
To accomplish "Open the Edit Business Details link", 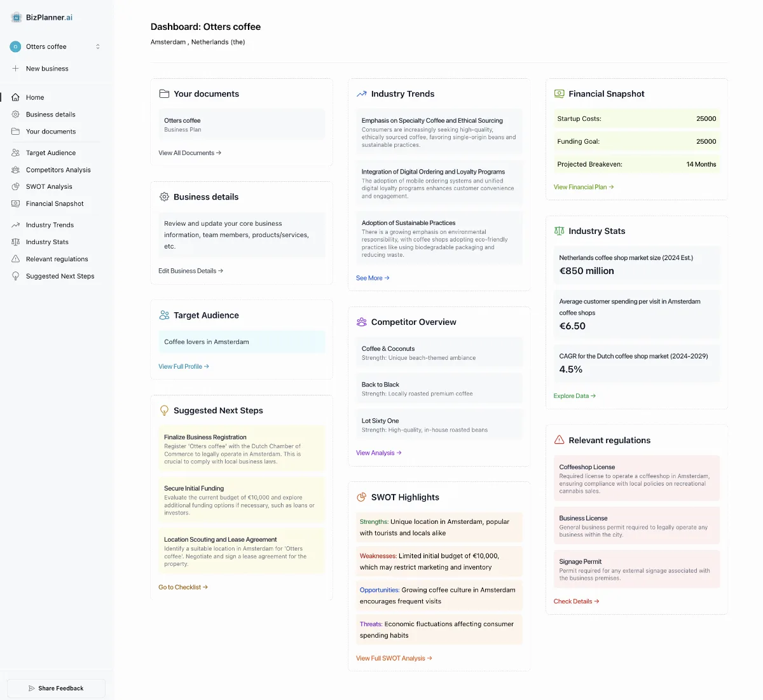I will (191, 271).
